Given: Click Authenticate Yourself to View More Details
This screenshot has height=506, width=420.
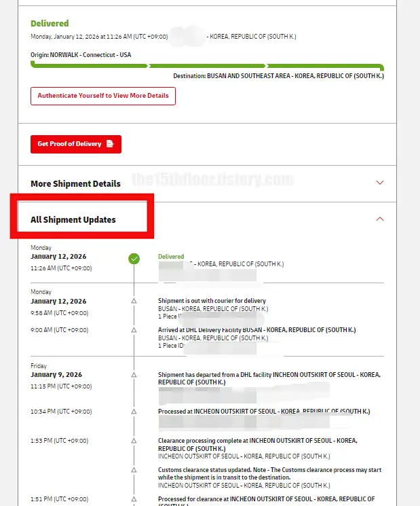Looking at the screenshot, I should click(x=103, y=96).
